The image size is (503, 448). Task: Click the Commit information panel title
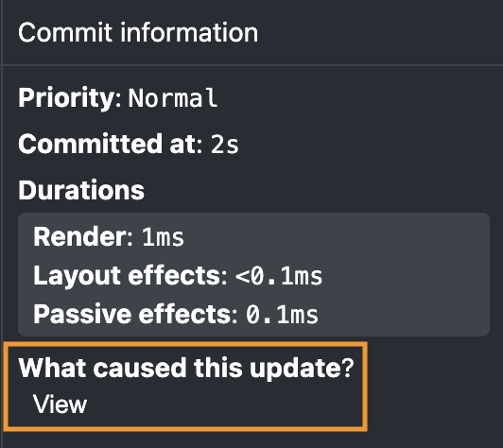coord(138,32)
